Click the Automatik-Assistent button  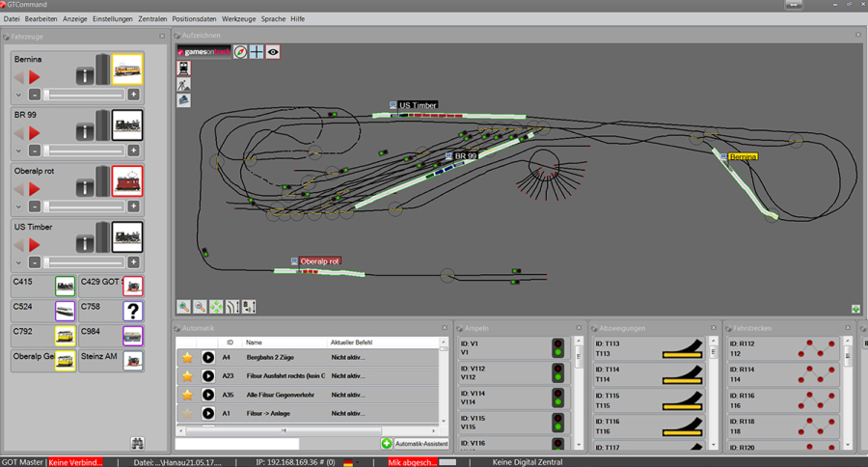click(x=415, y=444)
